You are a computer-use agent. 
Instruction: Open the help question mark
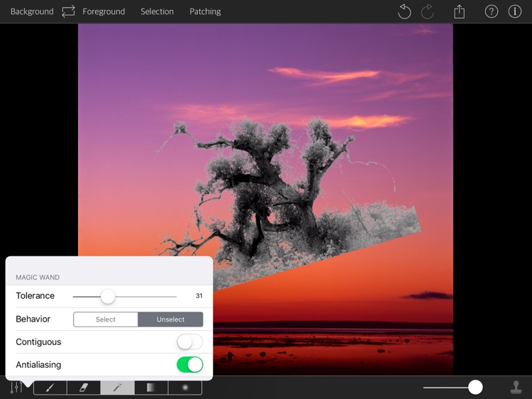[x=492, y=11]
